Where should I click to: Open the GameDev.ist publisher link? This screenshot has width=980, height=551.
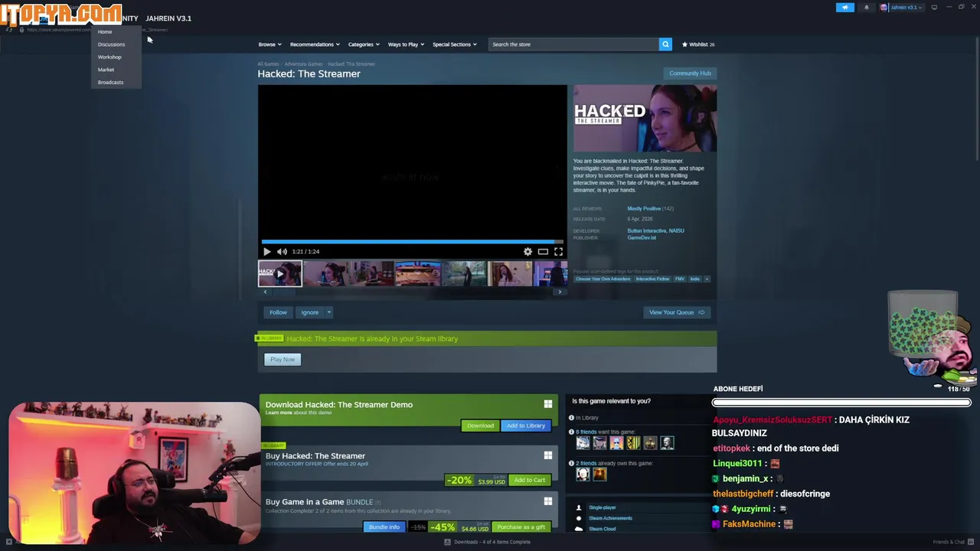click(x=642, y=238)
